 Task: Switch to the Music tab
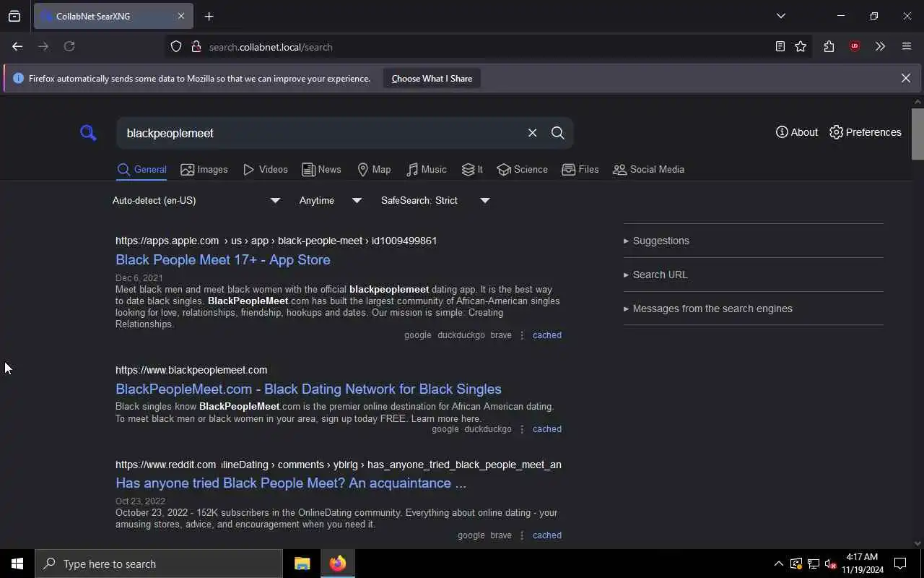click(426, 170)
